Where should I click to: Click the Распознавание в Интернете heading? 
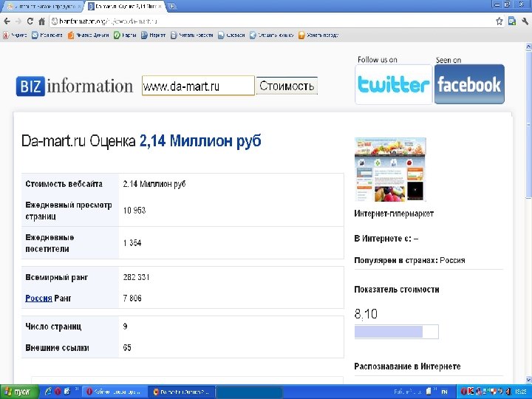[407, 366]
